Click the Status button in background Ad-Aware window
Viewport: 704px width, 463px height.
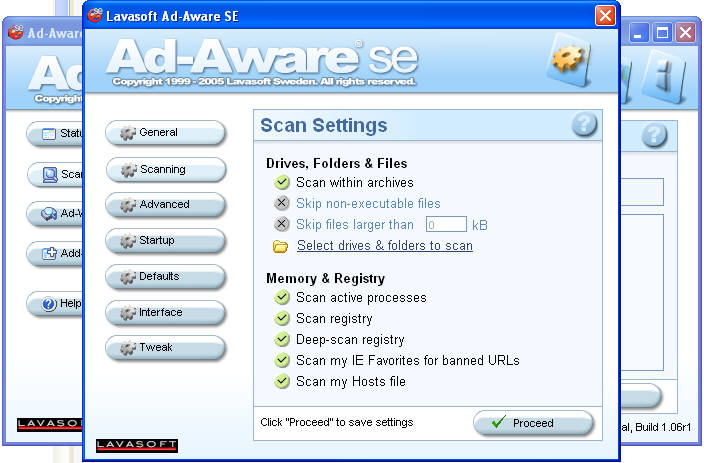point(55,133)
